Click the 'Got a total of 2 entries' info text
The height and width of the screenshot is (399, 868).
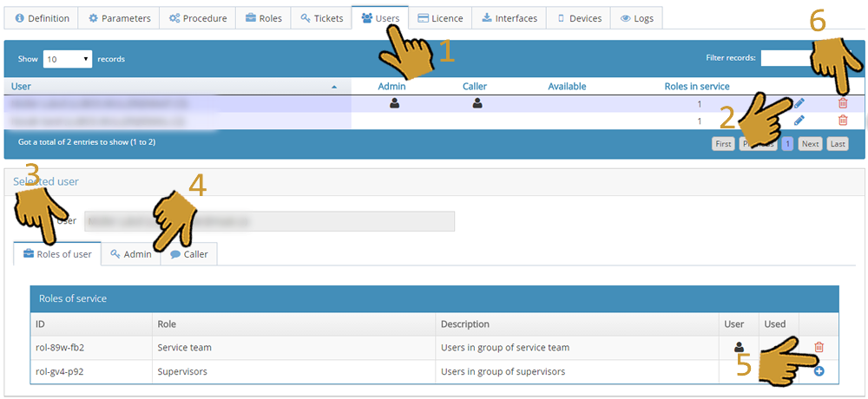coord(87,142)
